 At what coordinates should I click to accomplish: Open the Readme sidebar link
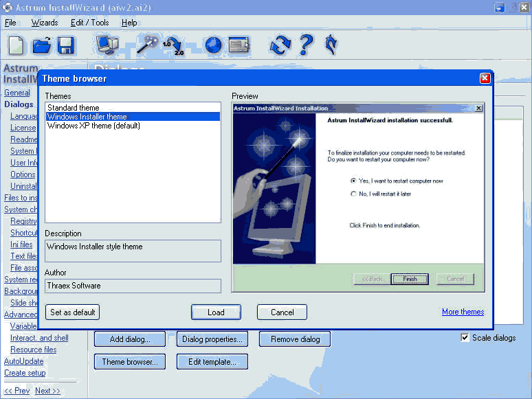pos(24,139)
